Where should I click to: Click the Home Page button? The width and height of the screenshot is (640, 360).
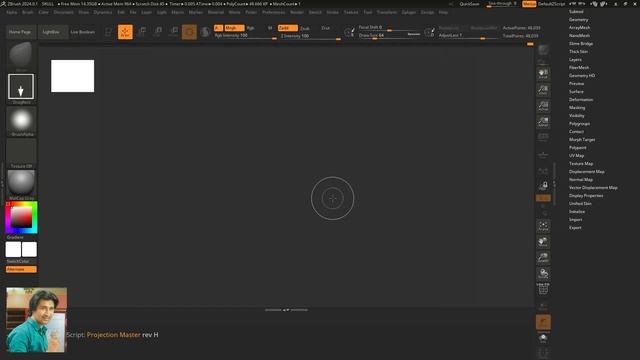pos(20,32)
